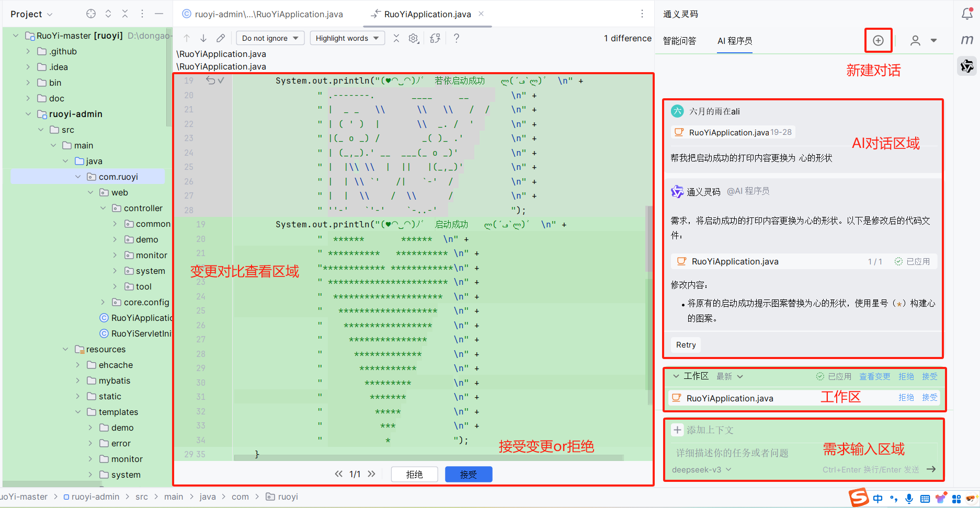
Task: Go to next difference arrow
Action: (x=203, y=38)
